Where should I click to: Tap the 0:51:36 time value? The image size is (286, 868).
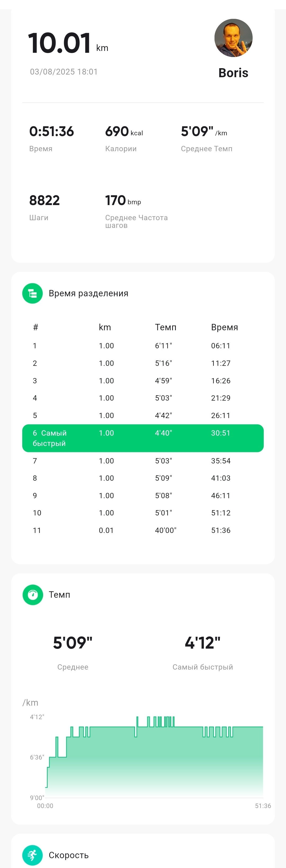51,131
